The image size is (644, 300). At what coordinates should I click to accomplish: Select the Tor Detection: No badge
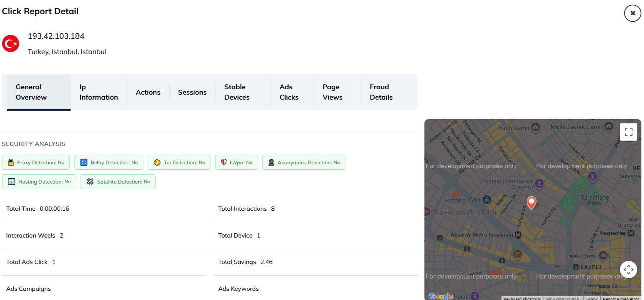(179, 162)
